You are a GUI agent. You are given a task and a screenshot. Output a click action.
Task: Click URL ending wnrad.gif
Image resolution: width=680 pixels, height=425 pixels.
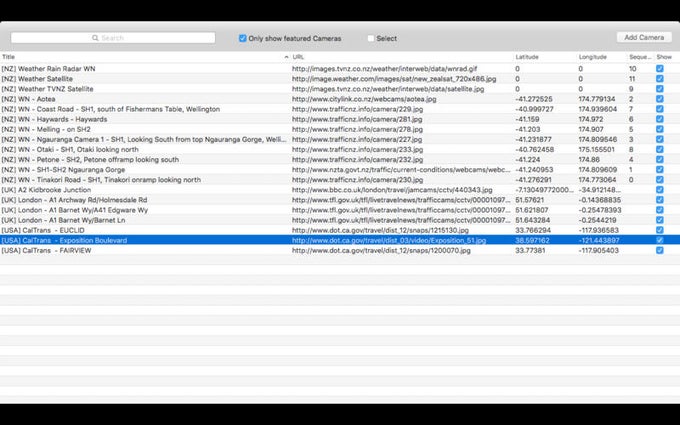pyautogui.click(x=384, y=69)
